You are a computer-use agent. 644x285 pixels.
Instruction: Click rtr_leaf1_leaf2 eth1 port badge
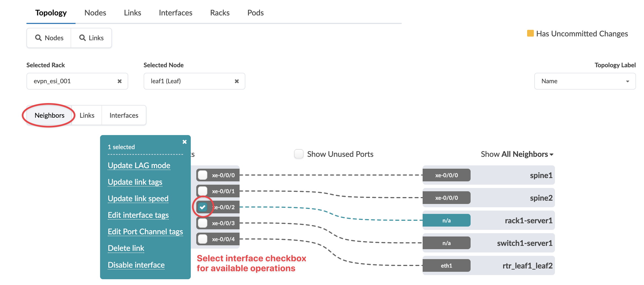pyautogui.click(x=446, y=266)
